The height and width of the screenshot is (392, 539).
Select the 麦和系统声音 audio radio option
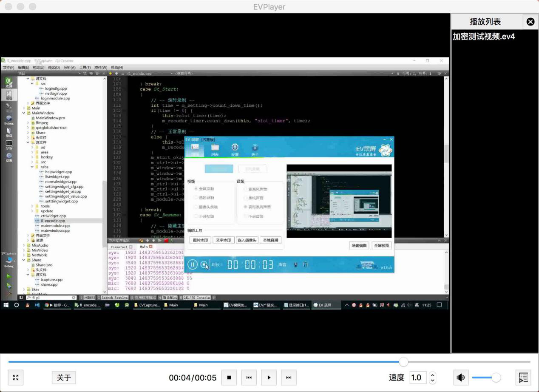click(246, 207)
